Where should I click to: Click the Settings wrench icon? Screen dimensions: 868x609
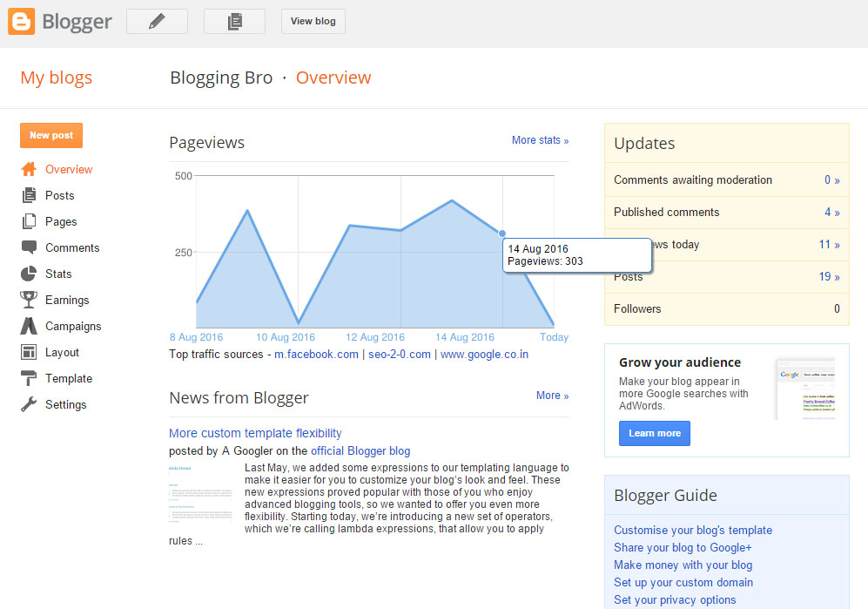tap(29, 404)
